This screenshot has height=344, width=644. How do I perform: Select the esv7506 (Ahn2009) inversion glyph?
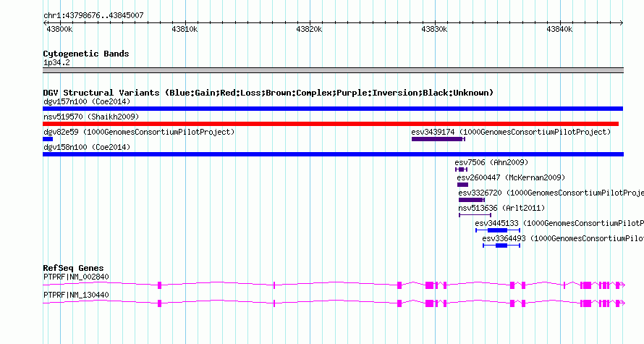tap(461, 169)
